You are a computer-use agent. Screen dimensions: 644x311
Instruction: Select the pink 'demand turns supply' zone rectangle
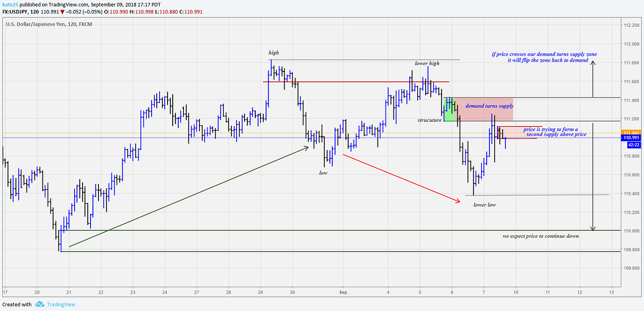point(483,110)
